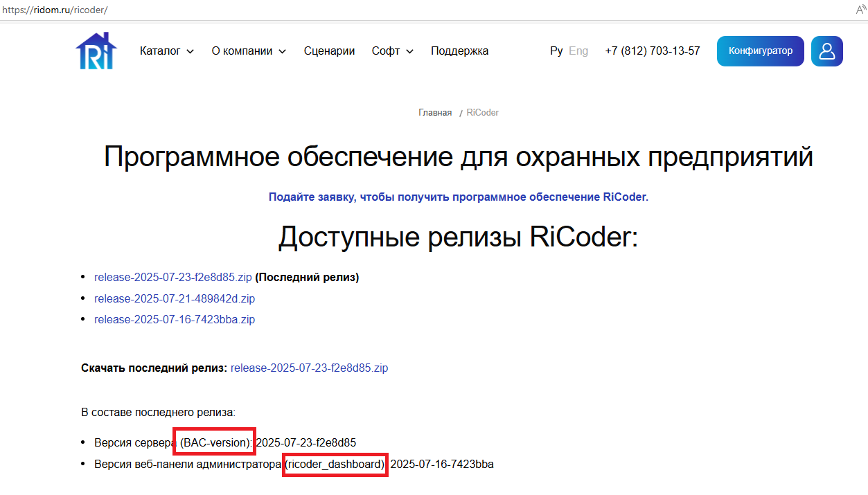The height and width of the screenshot is (495, 868).
Task: Go to Главная in the breadcrumb
Action: pos(435,113)
